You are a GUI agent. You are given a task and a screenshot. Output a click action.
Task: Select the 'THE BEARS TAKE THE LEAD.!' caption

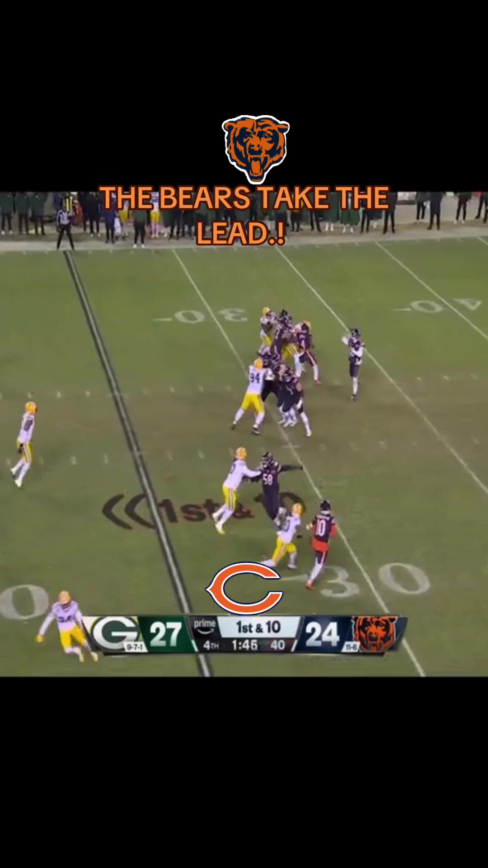(244, 215)
